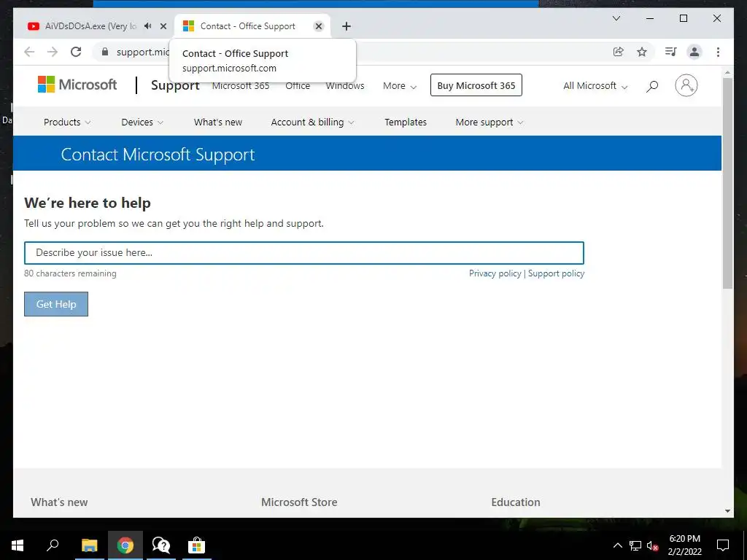This screenshot has height=560, width=747.
Task: Close the Contact - Office Support tab
Action: 319,26
